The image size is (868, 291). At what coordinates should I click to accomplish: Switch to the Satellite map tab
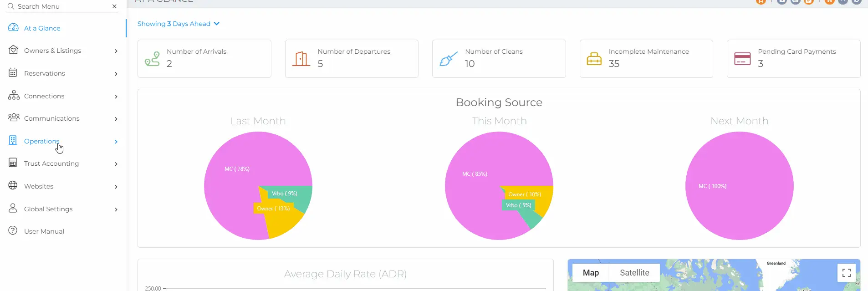(x=634, y=273)
